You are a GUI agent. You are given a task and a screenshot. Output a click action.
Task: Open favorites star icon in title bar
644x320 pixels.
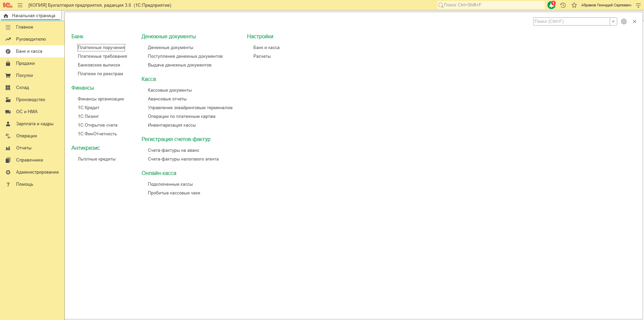tap(574, 5)
